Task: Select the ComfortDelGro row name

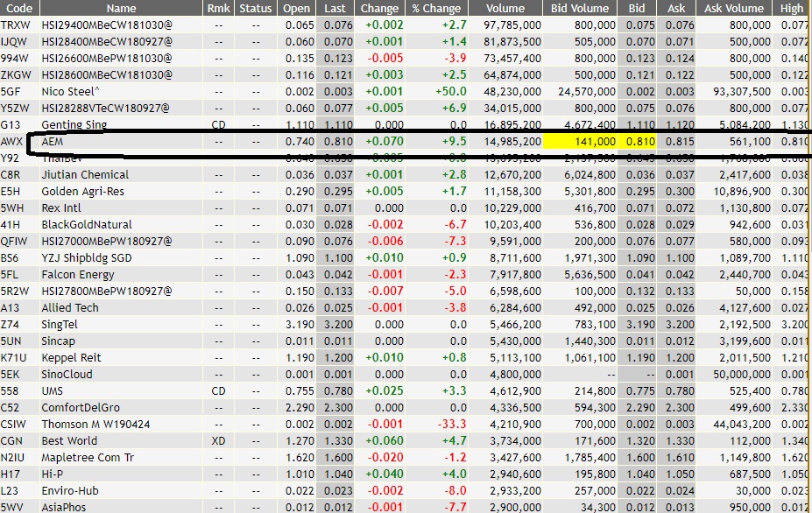Action: click(x=81, y=407)
